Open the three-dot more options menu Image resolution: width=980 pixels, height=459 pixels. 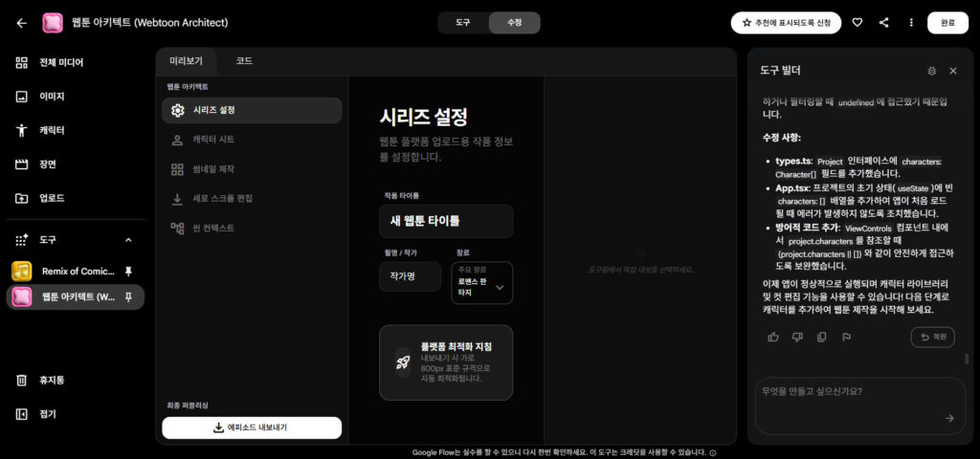pyautogui.click(x=911, y=23)
